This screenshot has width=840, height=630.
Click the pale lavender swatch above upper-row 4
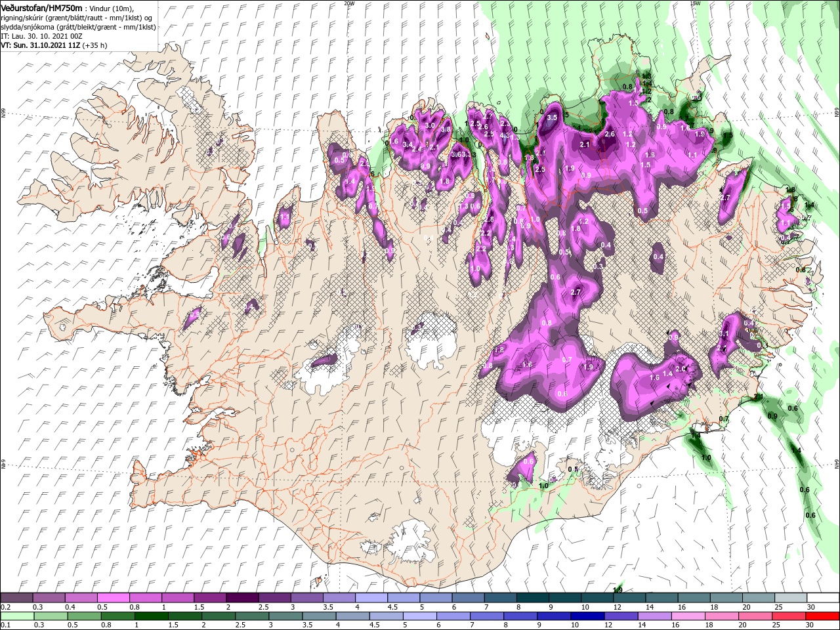pyautogui.click(x=371, y=598)
